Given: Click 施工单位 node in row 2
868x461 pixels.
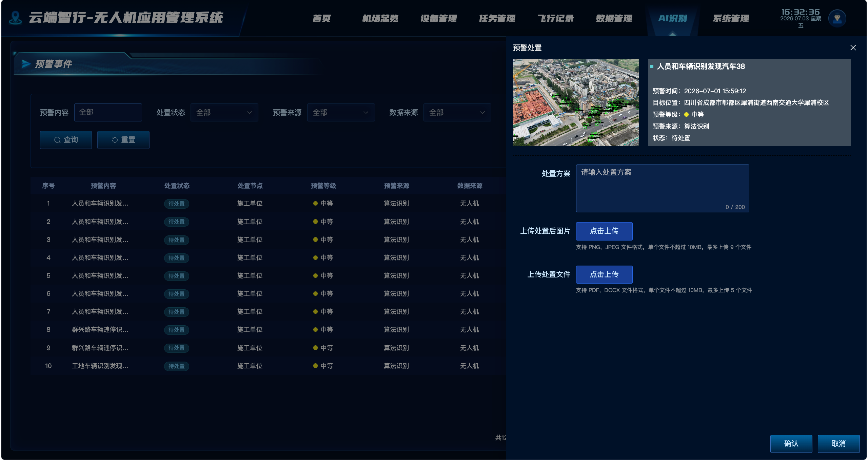Looking at the screenshot, I should tap(250, 222).
